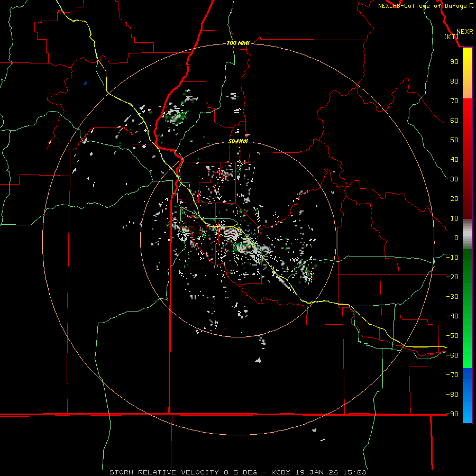Viewport: 476px width, 476px height.
Task: Click the 40 value on the velocity scale
Action: [x=454, y=159]
